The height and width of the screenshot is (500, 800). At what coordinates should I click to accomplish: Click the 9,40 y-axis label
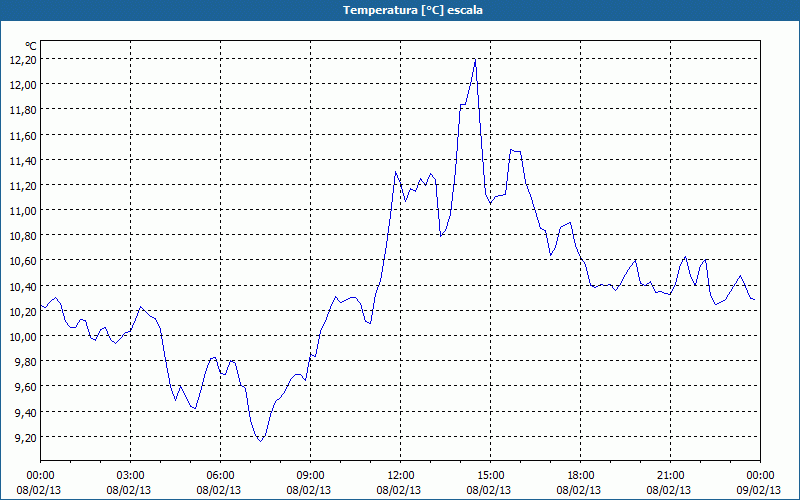tap(26, 412)
